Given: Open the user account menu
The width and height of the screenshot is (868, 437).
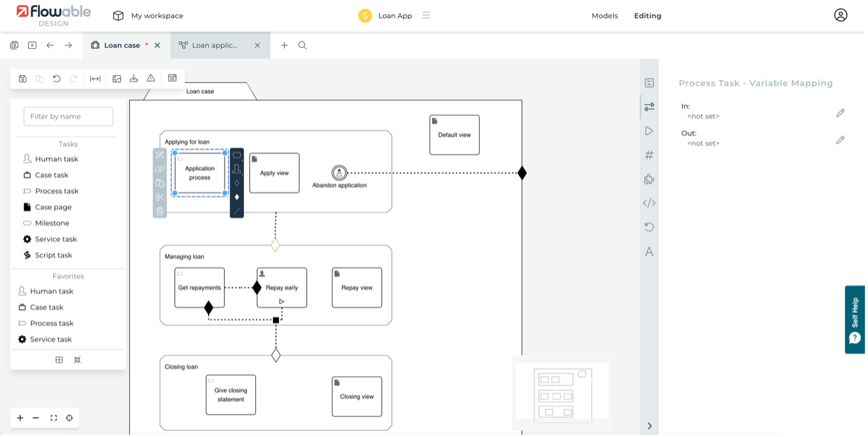Looking at the screenshot, I should (x=840, y=15).
